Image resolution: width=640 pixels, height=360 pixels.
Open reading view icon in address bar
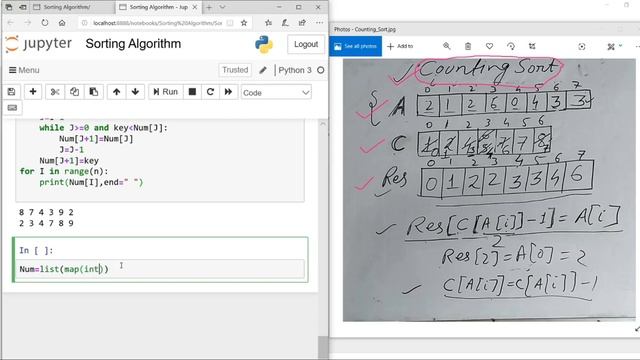click(230, 23)
